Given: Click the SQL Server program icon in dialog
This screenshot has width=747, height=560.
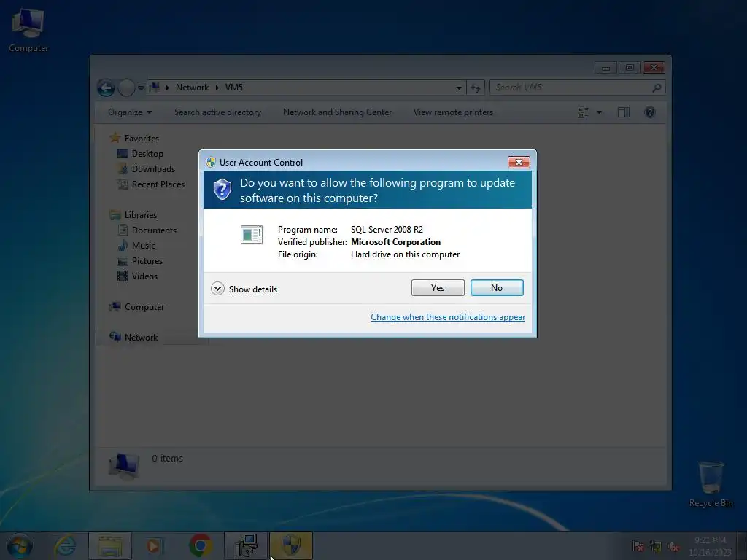Looking at the screenshot, I should [x=252, y=234].
